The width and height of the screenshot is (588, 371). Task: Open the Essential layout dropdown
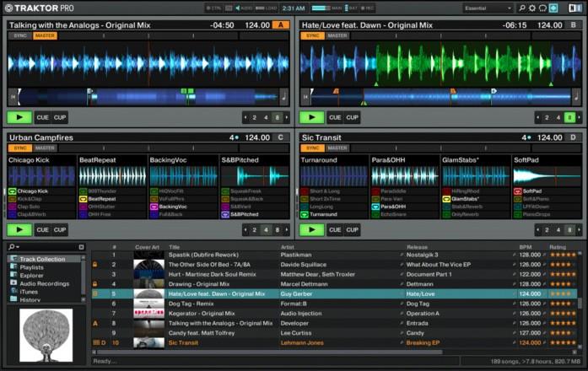tap(488, 8)
